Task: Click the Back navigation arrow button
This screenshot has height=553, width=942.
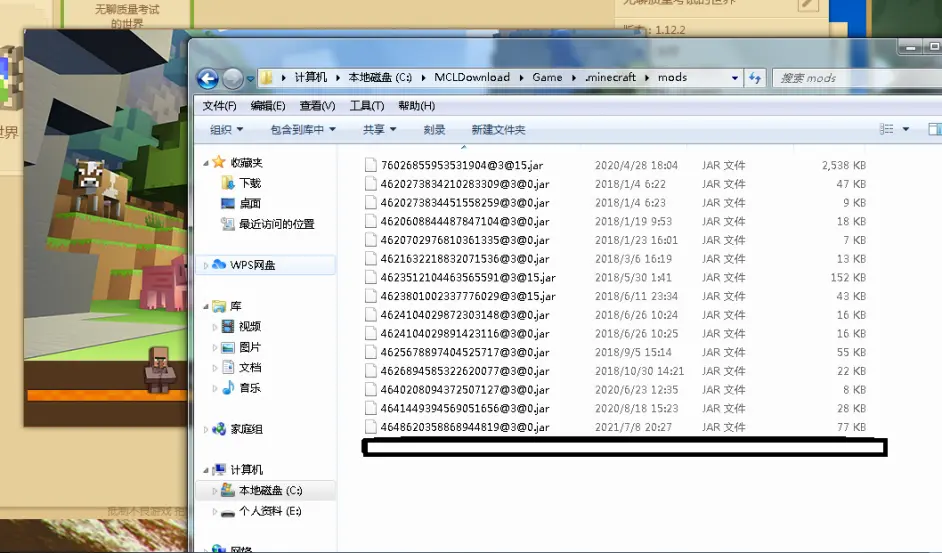Action: pos(208,78)
